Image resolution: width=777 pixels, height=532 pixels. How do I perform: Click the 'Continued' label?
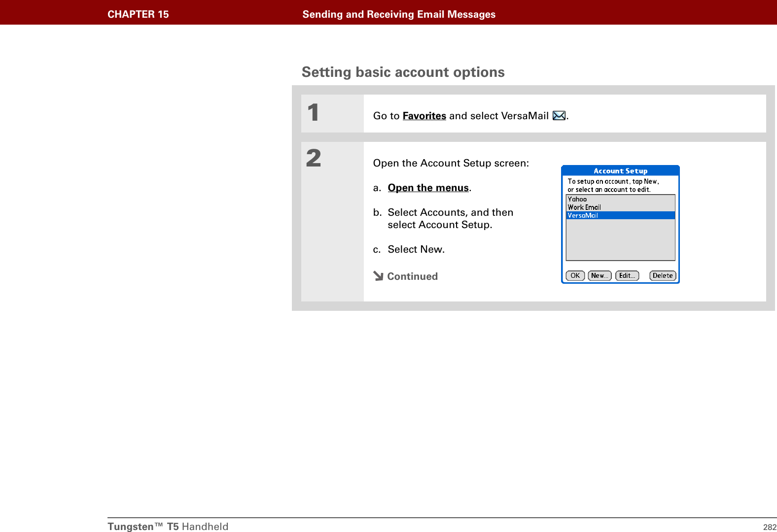(x=412, y=276)
